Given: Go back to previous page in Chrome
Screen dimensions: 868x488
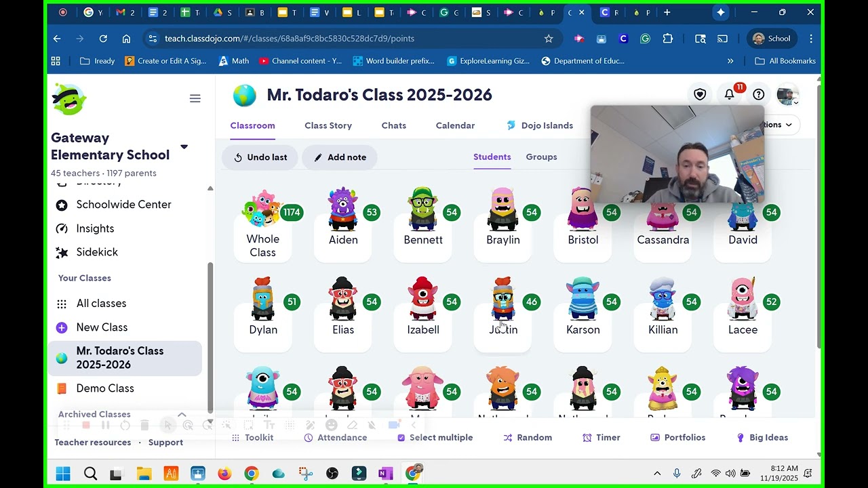Looking at the screenshot, I should [57, 39].
